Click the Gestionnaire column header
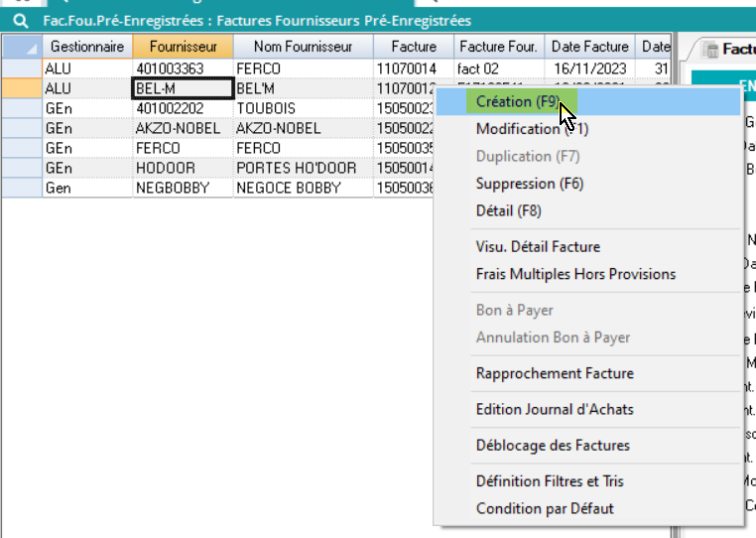This screenshot has width=756, height=538. (87, 47)
